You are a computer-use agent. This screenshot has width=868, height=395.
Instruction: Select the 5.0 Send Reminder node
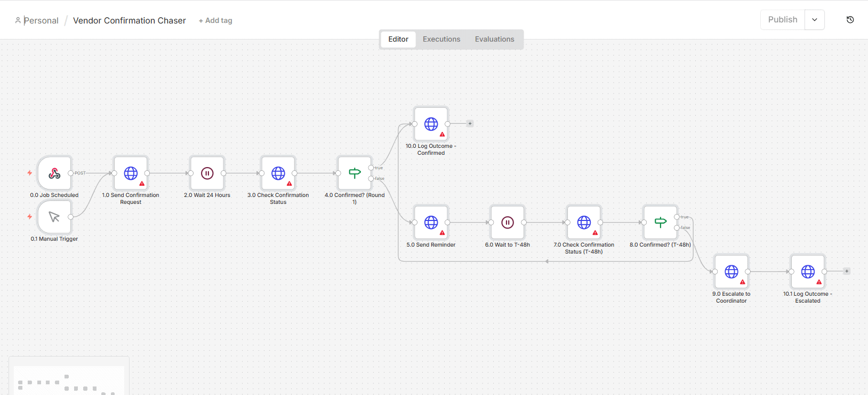click(431, 222)
